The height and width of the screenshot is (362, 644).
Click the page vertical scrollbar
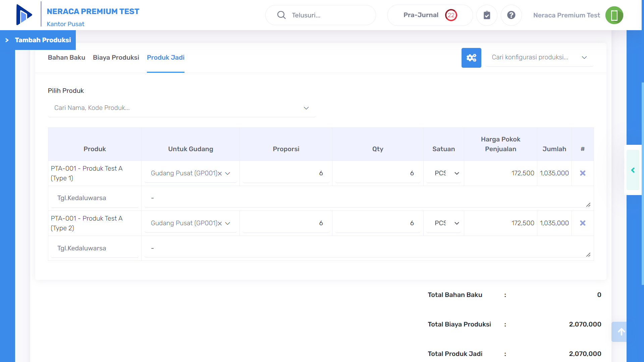642,184
